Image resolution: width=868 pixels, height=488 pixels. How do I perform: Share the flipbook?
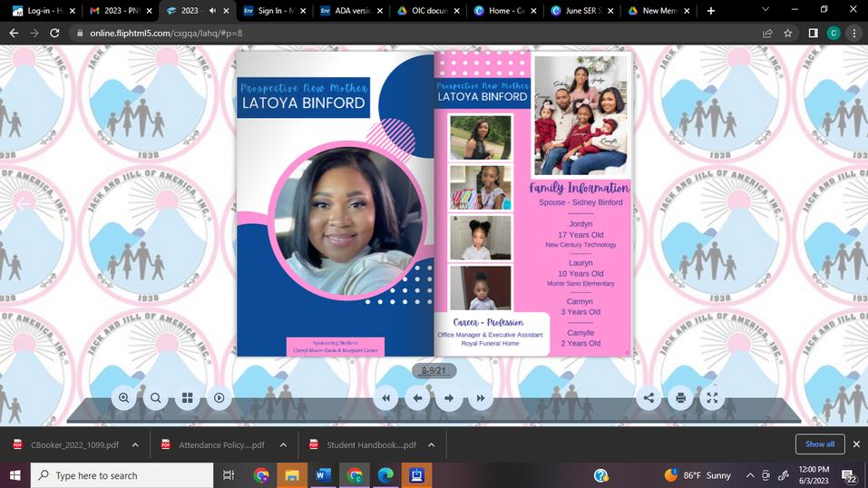649,397
